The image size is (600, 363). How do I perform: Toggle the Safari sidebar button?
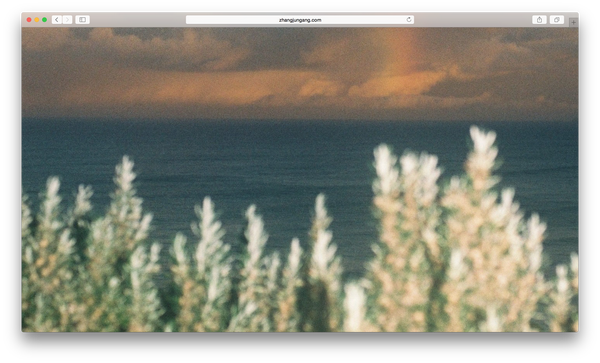[x=82, y=20]
